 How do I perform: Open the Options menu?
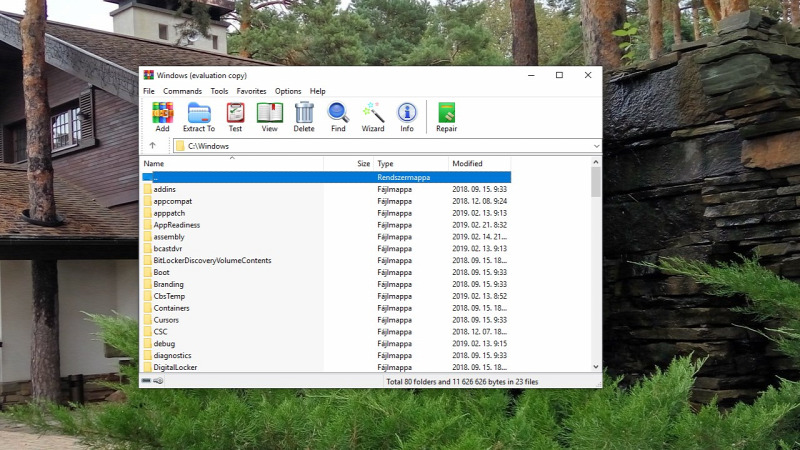[x=288, y=91]
